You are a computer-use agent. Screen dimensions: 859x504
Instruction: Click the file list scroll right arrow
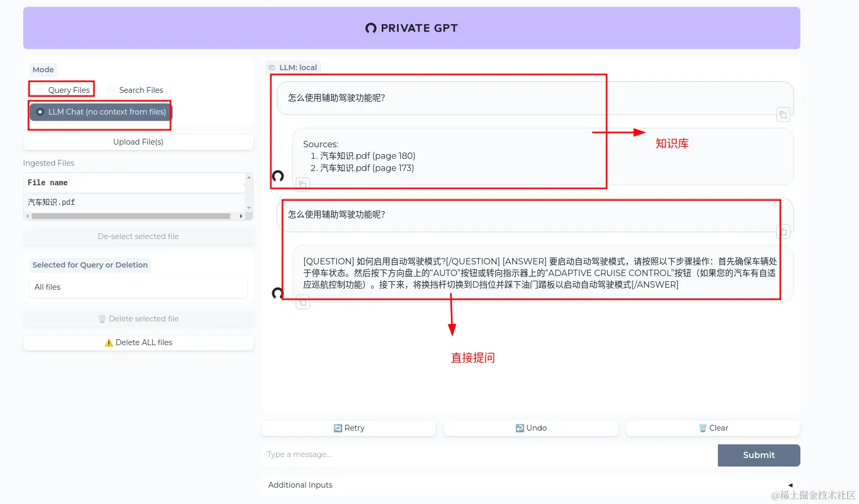(x=241, y=216)
